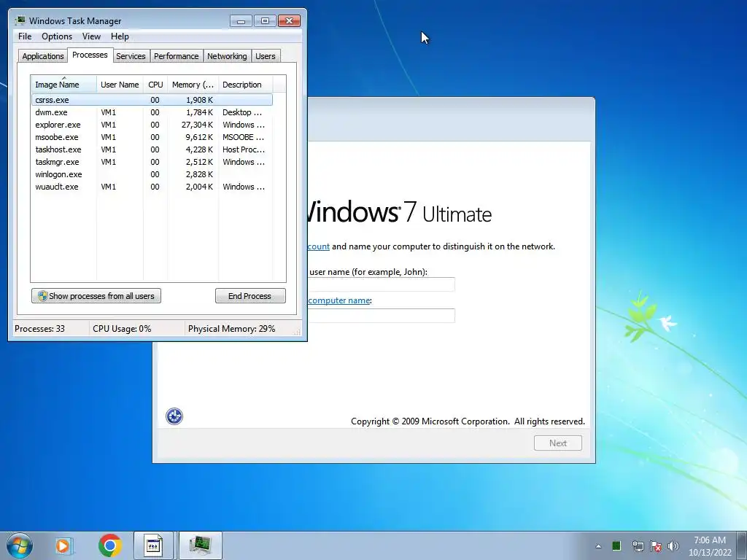Select the taskhost.exe process row
The image size is (747, 560).
(152, 149)
